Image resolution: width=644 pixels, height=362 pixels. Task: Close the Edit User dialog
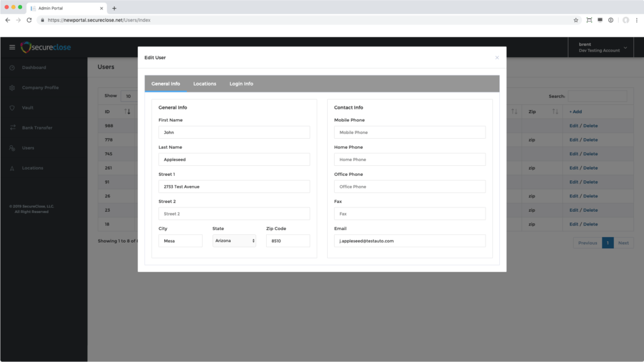(x=497, y=57)
